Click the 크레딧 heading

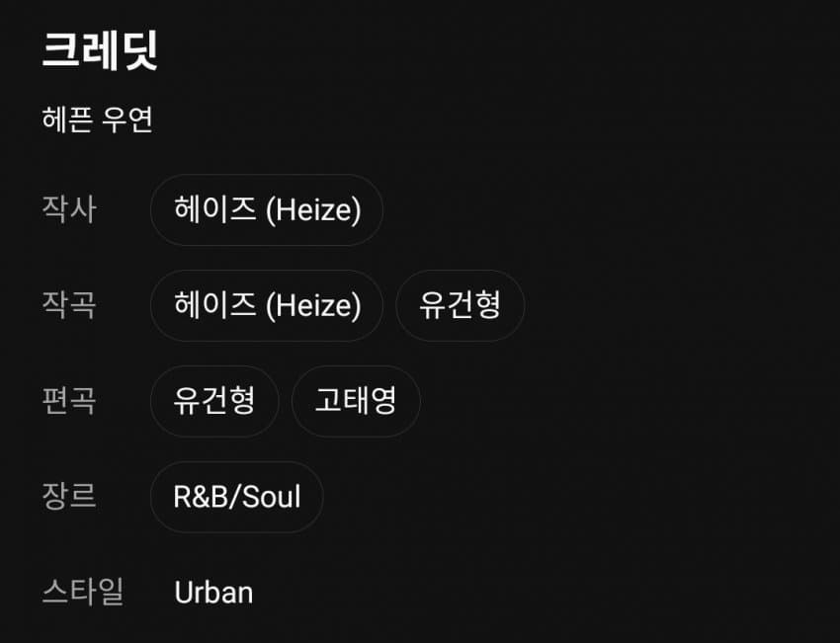[x=100, y=49]
